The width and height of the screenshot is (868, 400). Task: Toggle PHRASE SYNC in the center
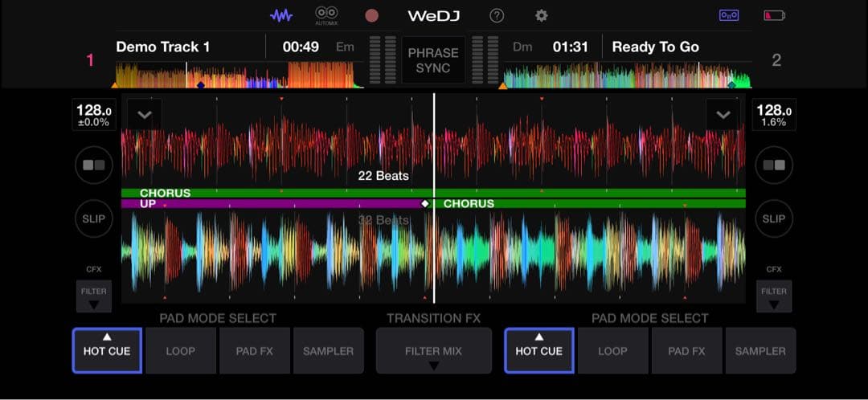click(x=433, y=60)
